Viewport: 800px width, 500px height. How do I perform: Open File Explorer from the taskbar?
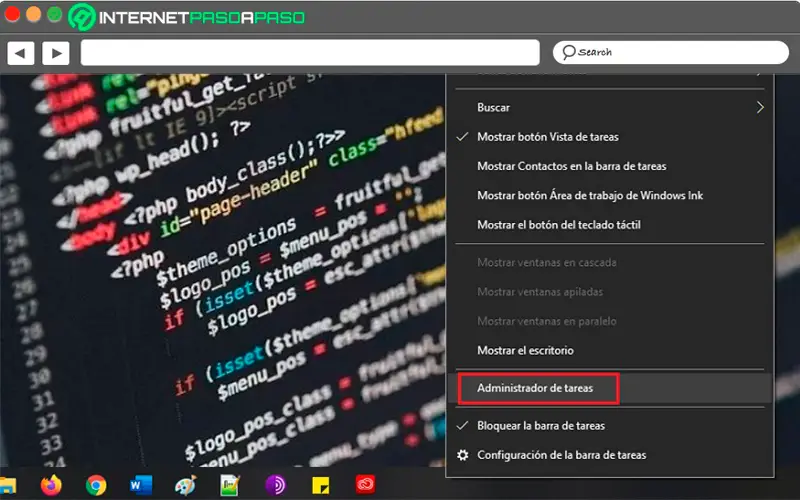(x=7, y=485)
